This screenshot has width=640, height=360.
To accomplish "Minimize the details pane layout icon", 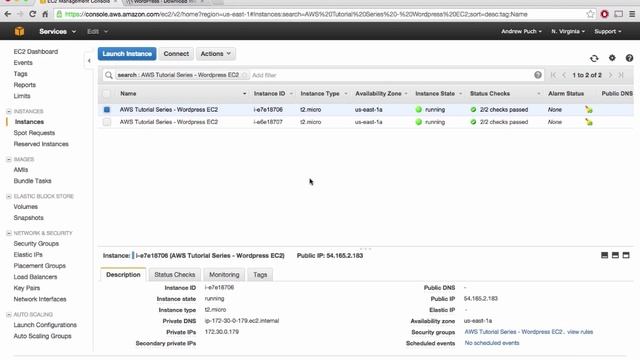I will click(x=604, y=255).
